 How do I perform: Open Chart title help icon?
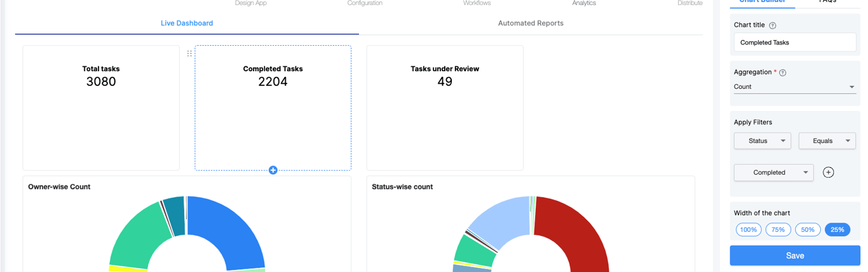point(773,25)
